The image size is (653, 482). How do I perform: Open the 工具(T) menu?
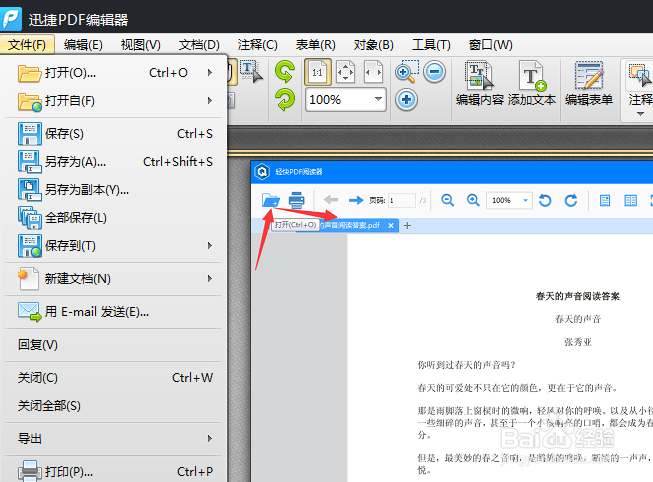[x=431, y=45]
